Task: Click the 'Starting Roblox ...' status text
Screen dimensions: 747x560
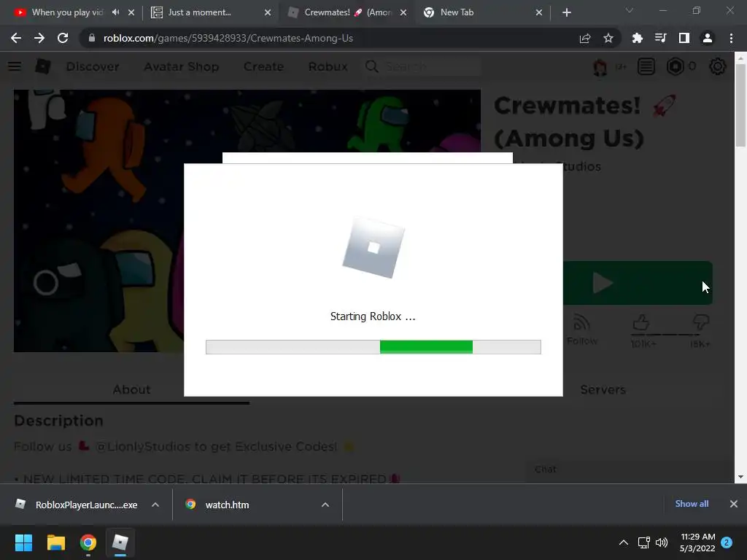Action: 373,316
